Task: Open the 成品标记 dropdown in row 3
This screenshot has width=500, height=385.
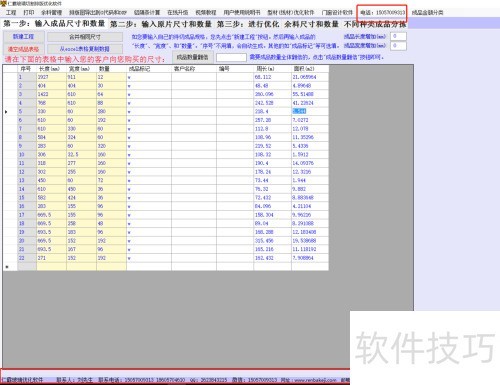Action: click(x=129, y=95)
